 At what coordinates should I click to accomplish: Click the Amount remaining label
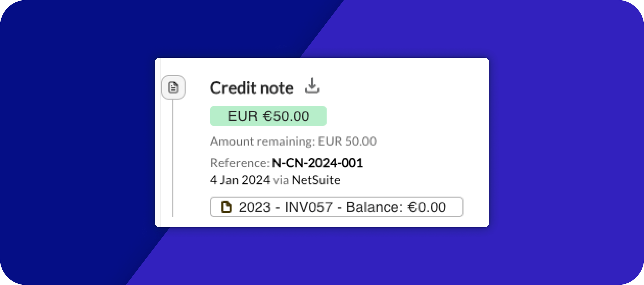tap(262, 141)
